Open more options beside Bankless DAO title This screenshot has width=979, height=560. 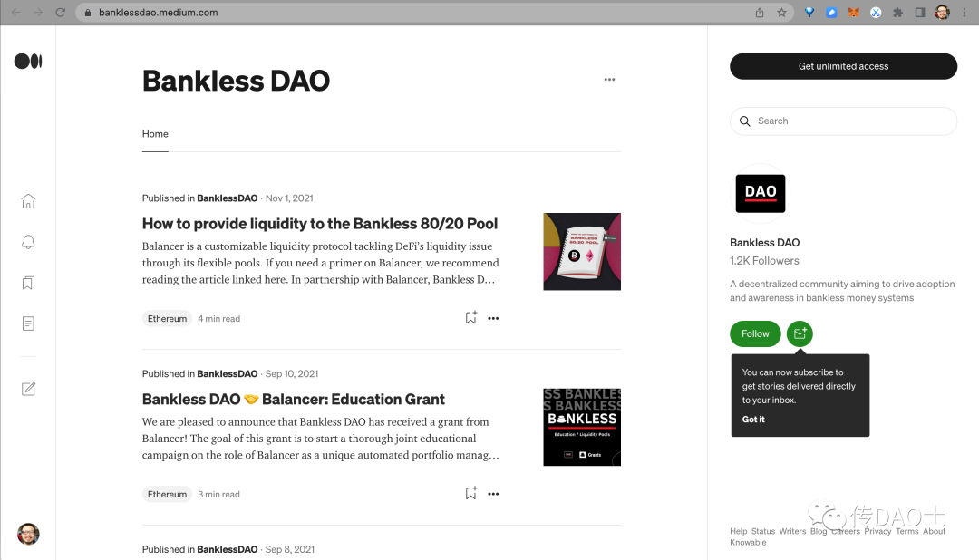pyautogui.click(x=609, y=79)
